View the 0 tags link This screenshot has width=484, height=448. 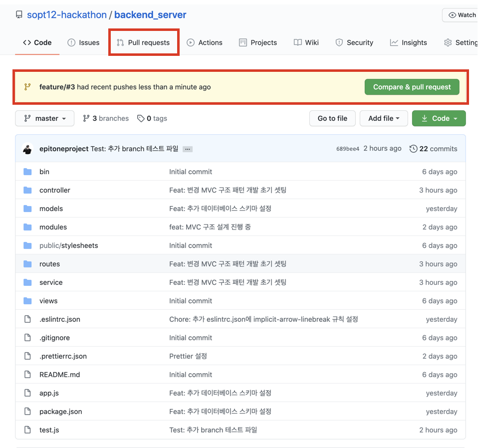pos(152,118)
